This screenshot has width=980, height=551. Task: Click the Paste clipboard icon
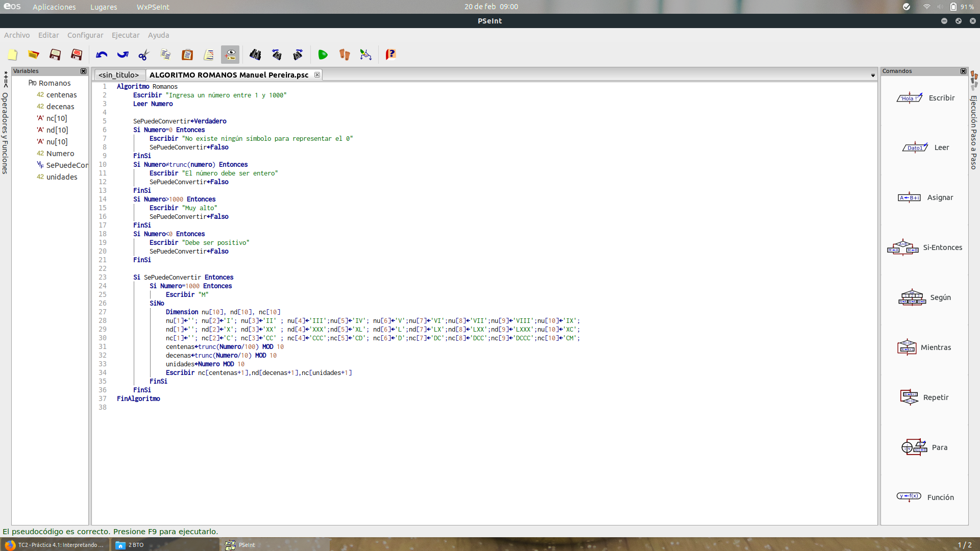point(187,55)
